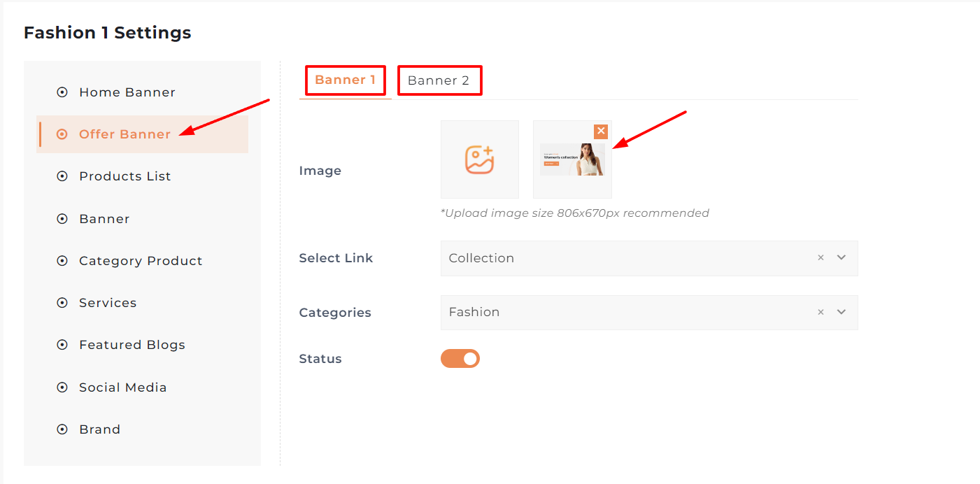Click the Home Banner bullet icon
The image size is (980, 484).
pyautogui.click(x=62, y=92)
